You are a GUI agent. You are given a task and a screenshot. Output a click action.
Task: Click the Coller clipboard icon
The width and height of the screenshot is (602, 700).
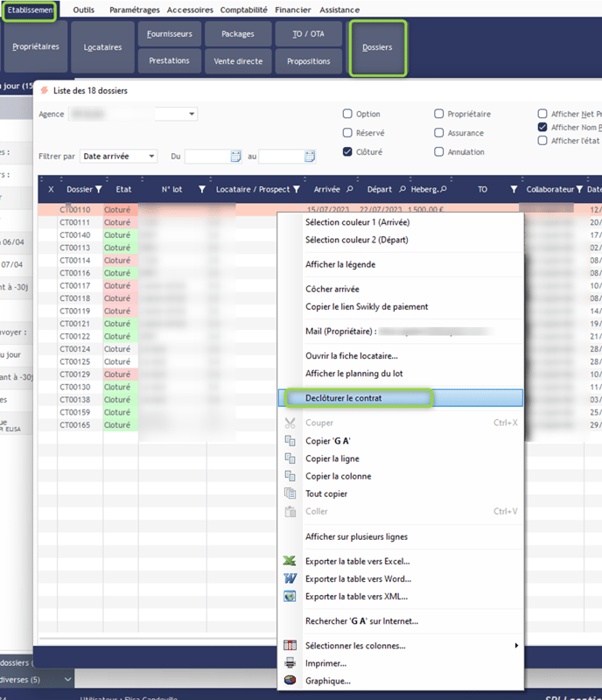(290, 511)
